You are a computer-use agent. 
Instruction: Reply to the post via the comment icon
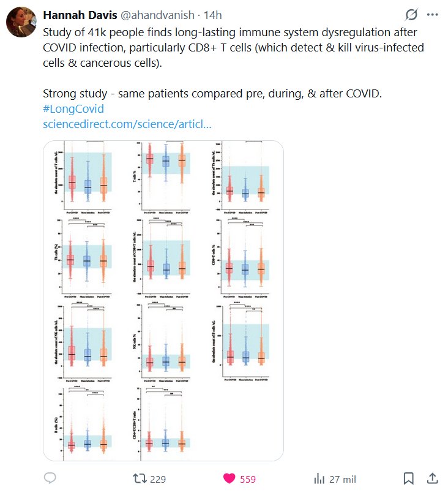point(51,478)
